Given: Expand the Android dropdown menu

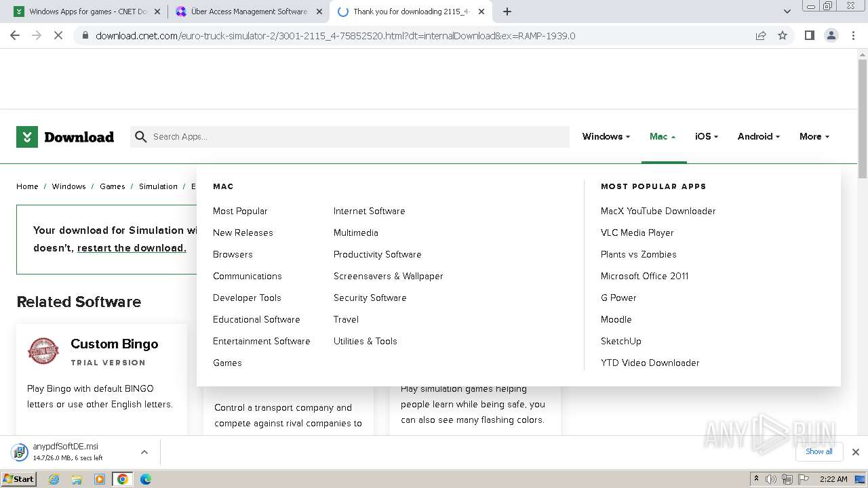Looking at the screenshot, I should click(759, 136).
